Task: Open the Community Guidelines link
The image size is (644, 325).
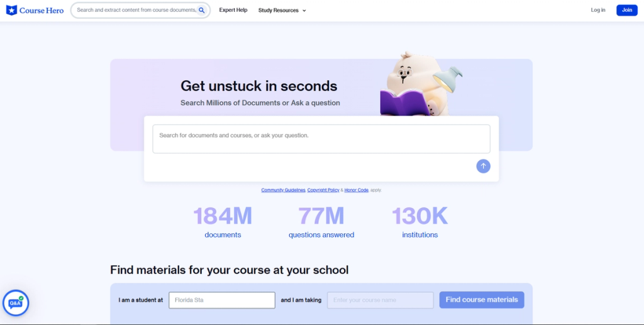Action: (x=284, y=190)
